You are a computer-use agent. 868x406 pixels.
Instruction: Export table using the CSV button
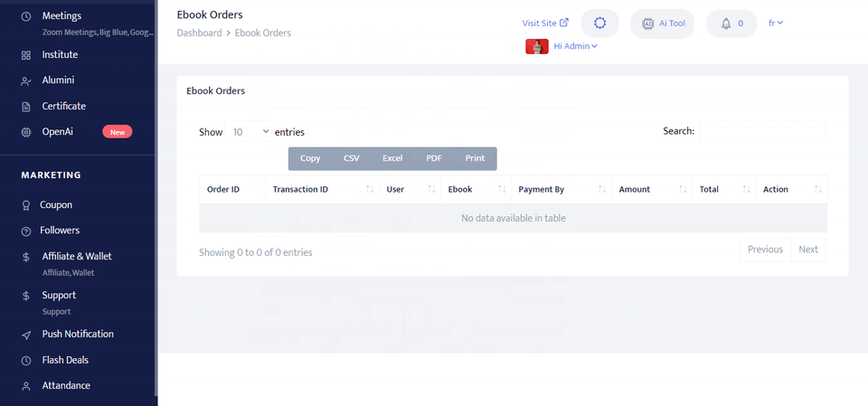pyautogui.click(x=351, y=158)
